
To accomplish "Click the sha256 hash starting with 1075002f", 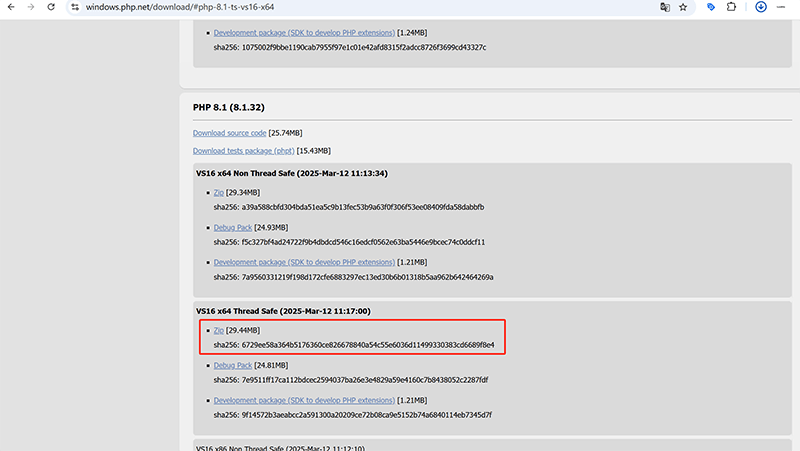I will click(364, 47).
